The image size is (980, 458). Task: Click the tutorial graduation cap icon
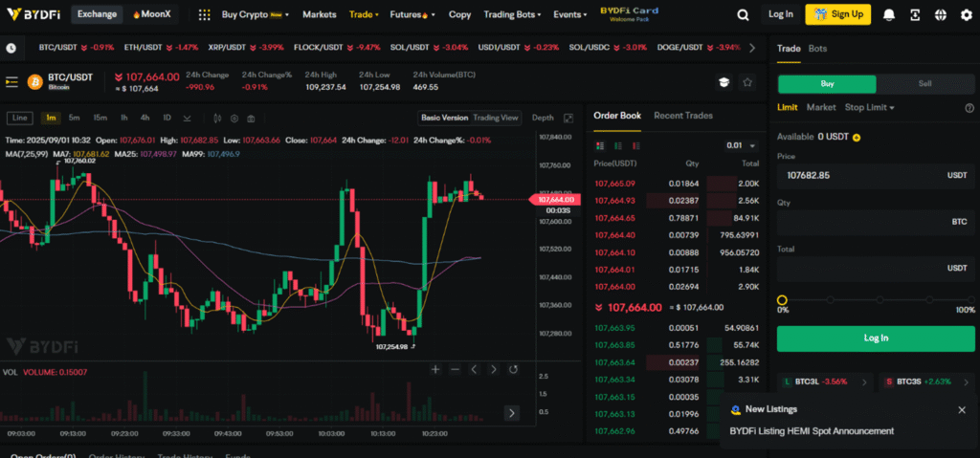(724, 82)
